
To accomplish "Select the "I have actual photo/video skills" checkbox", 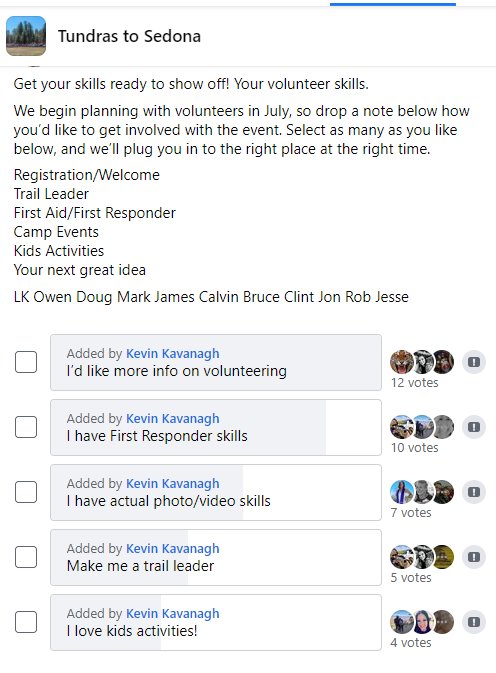I will pyautogui.click(x=26, y=492).
